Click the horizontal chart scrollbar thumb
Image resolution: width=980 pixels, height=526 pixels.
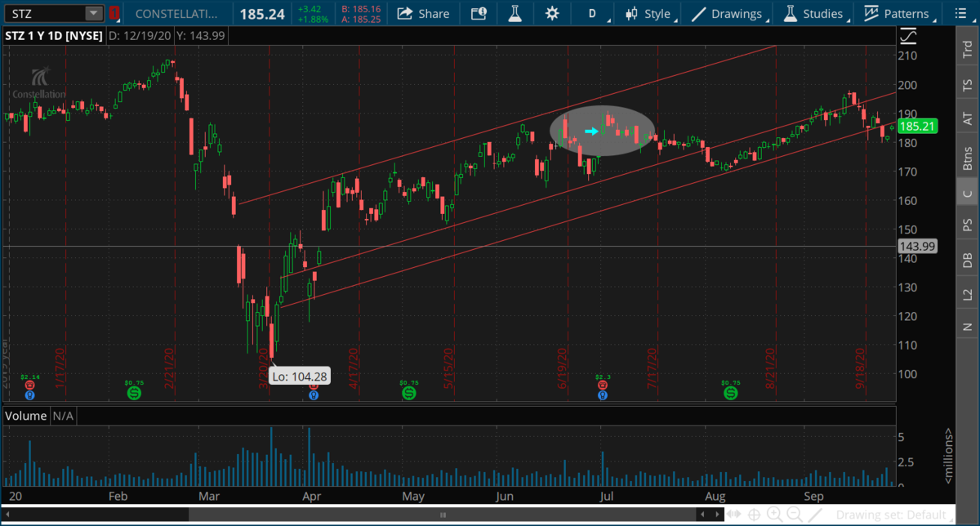coord(443,515)
